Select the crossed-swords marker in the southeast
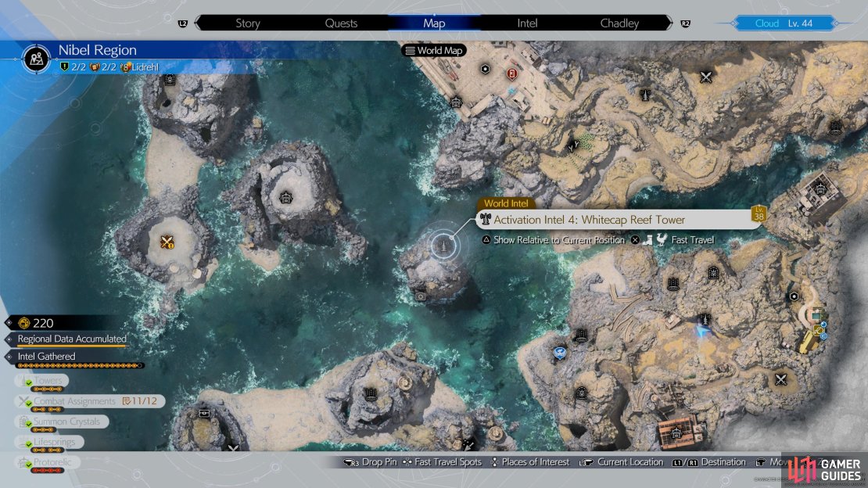Image resolution: width=868 pixels, height=488 pixels. pos(780,379)
